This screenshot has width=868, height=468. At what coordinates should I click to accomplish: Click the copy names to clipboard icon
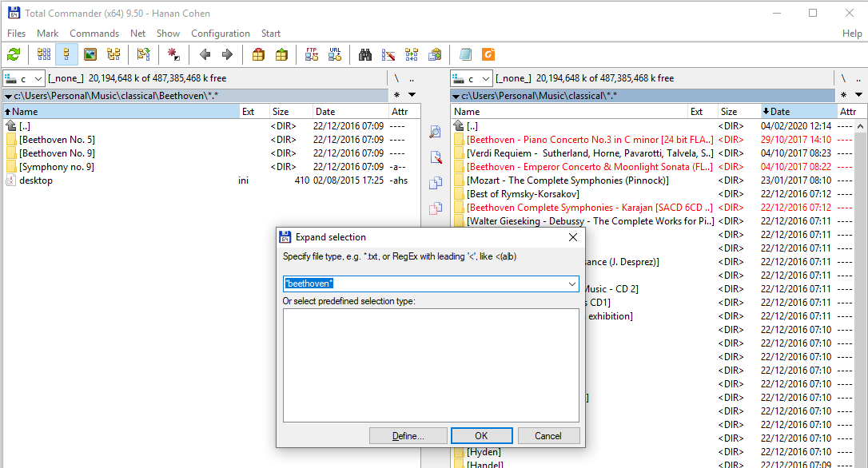[x=435, y=54]
